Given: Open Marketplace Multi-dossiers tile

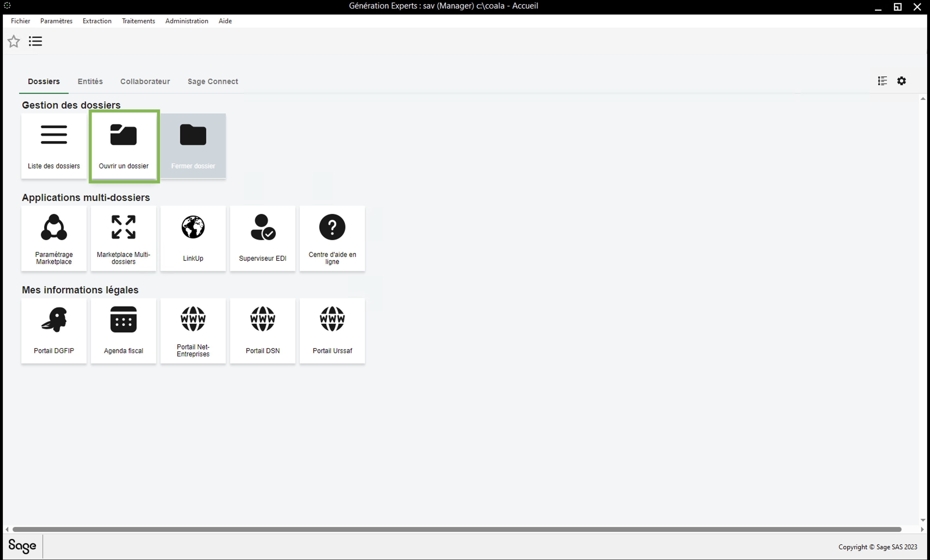Looking at the screenshot, I should pyautogui.click(x=123, y=238).
